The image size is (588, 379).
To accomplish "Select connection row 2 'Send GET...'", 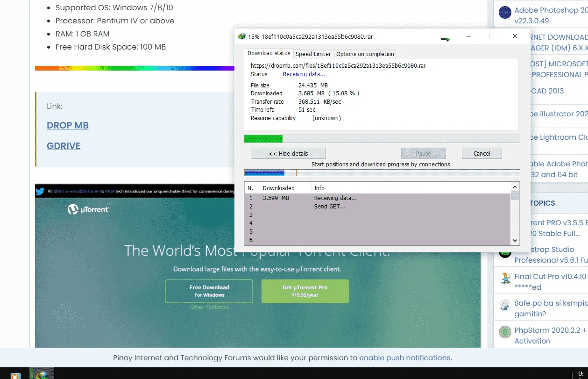I will 378,207.
